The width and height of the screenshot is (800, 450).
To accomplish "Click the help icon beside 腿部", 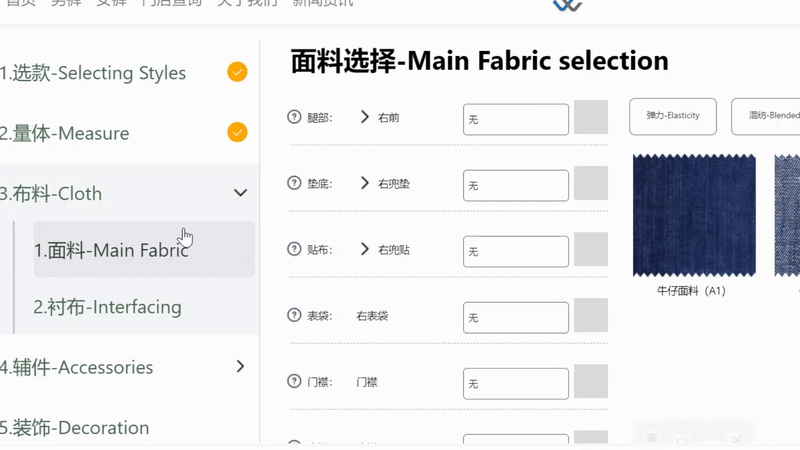I will (294, 117).
